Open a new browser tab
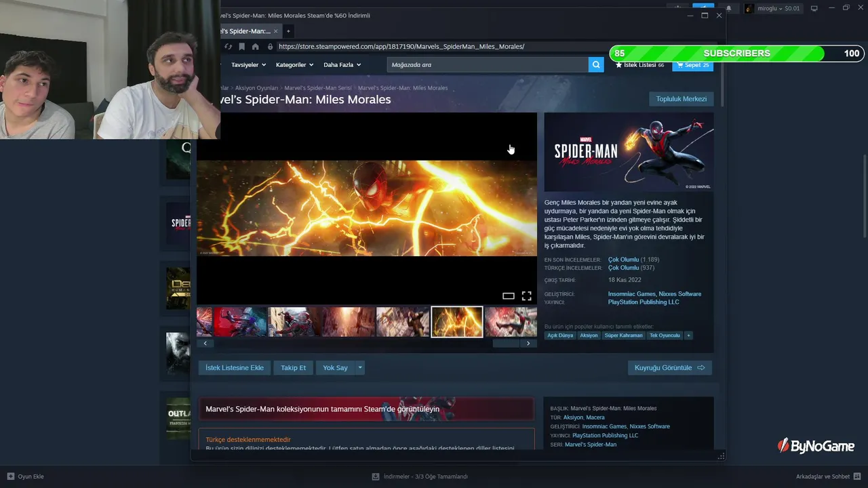Screen dimensions: 868x488 [288, 31]
